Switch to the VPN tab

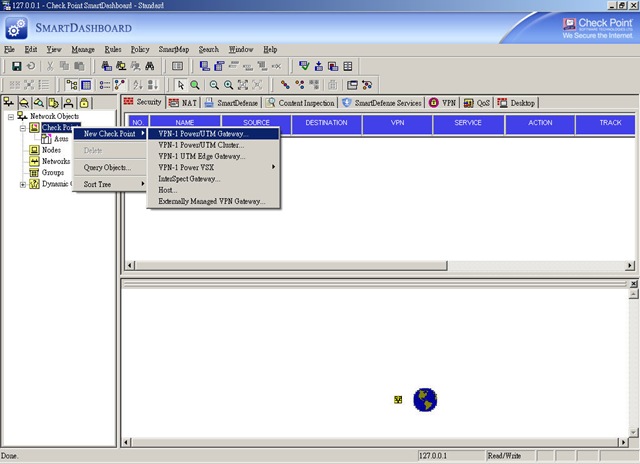point(442,103)
